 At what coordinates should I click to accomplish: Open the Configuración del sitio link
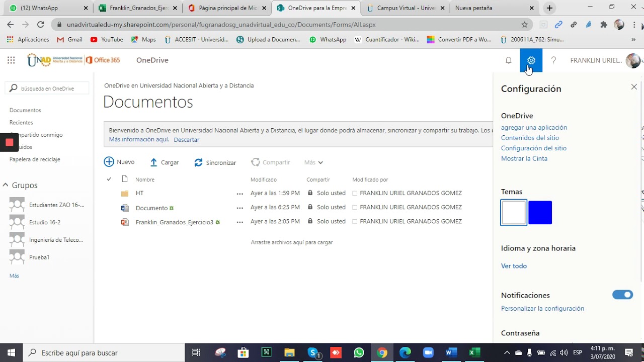534,148
